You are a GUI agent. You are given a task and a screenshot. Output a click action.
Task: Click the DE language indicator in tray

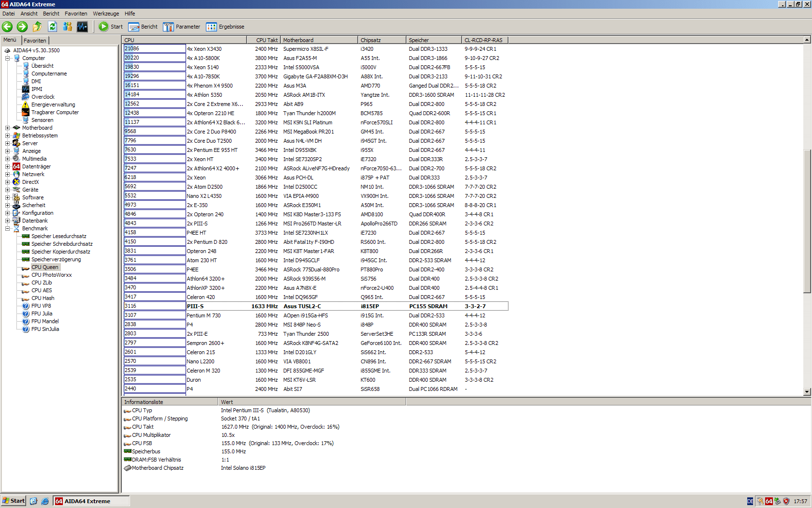point(750,501)
